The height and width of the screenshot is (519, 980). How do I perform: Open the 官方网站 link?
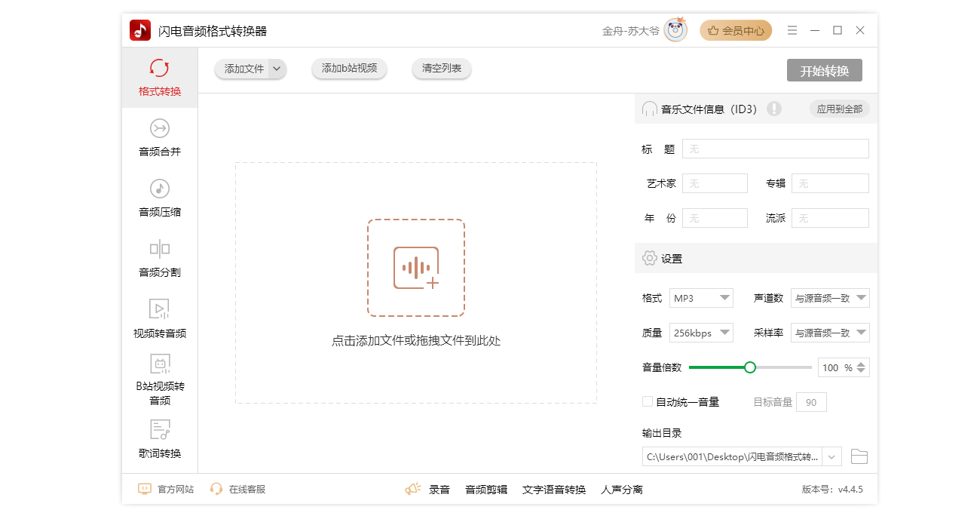tap(166, 489)
